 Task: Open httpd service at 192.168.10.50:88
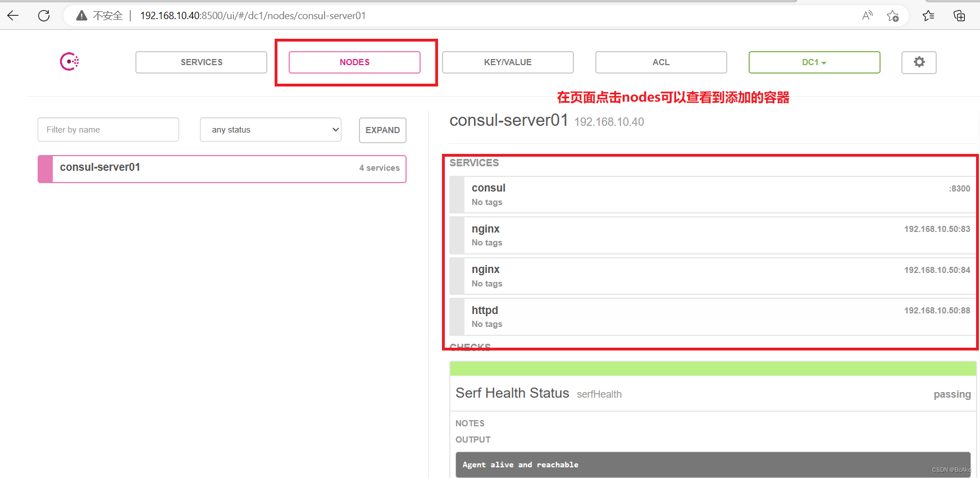713,317
